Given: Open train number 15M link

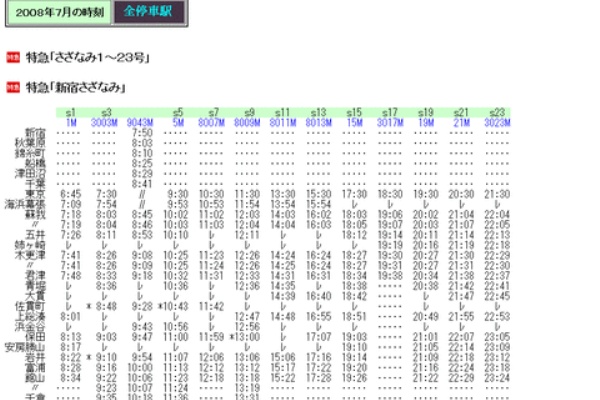Looking at the screenshot, I should [x=354, y=122].
